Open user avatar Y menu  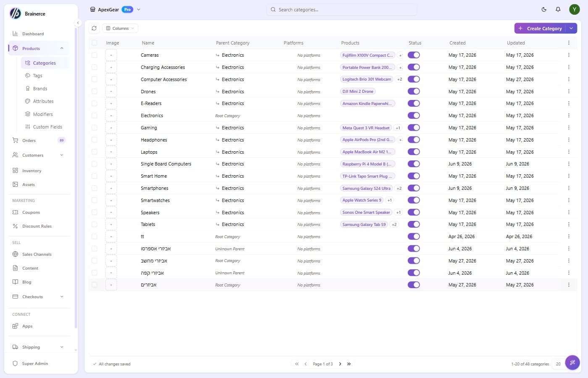coord(574,9)
